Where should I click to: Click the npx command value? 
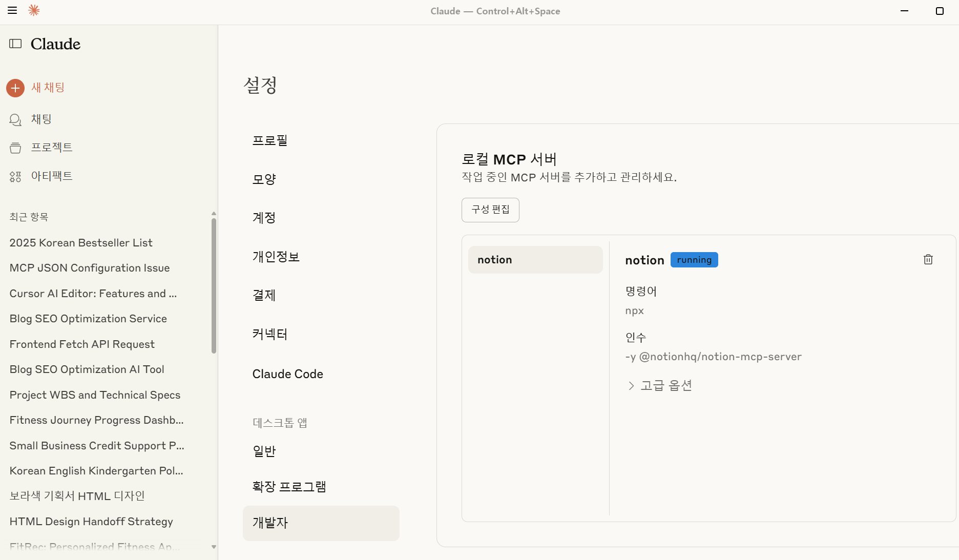pos(634,311)
